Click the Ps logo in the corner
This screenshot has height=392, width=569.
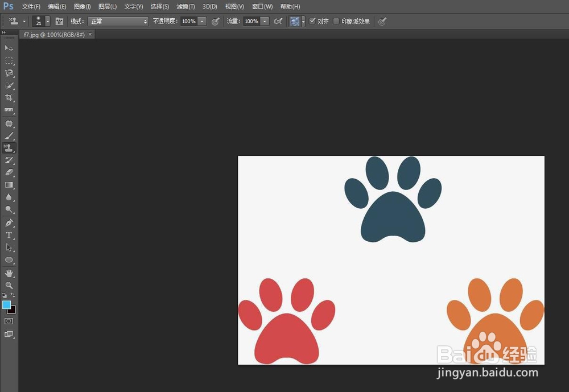tap(9, 6)
